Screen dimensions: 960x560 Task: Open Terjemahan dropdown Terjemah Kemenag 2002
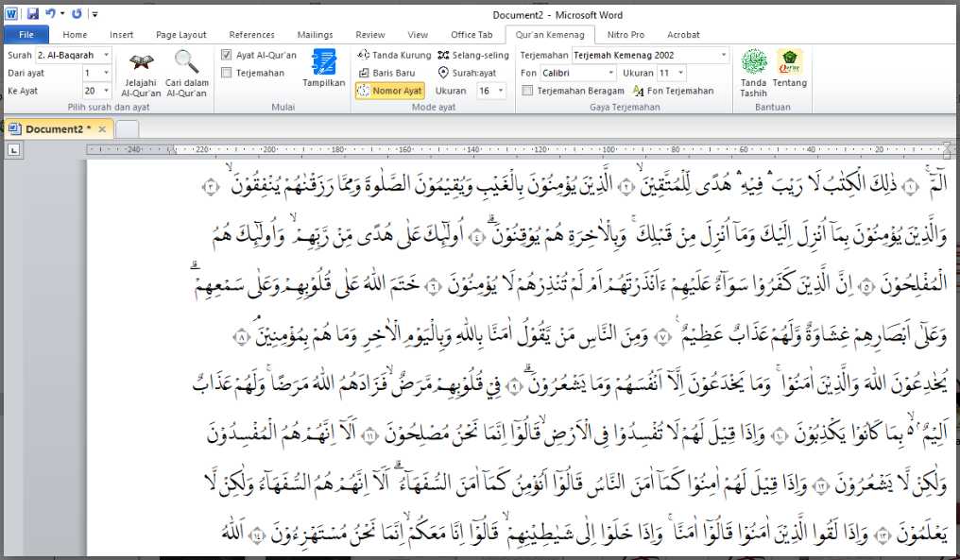coord(651,55)
